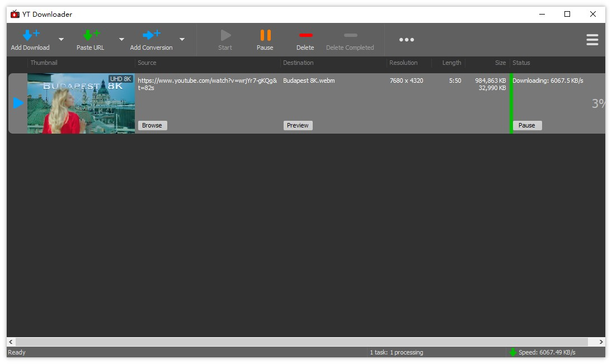Open the three-dots more options icon
Viewport: 612px width, 364px height.
click(x=406, y=40)
